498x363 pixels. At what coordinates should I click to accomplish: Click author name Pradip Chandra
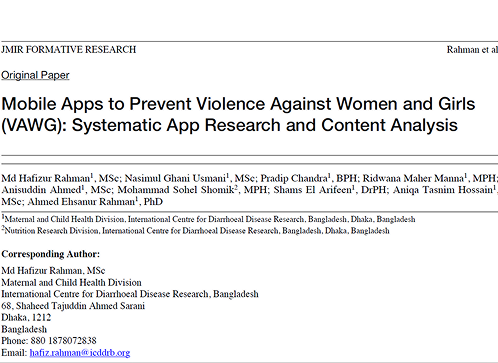point(294,178)
